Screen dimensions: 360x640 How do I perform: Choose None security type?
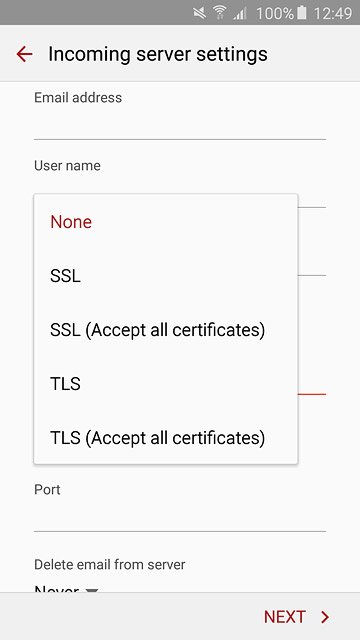click(x=166, y=222)
